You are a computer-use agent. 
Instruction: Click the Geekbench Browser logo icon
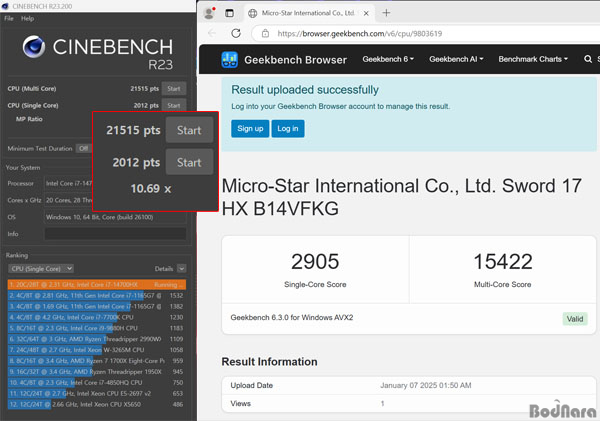(x=230, y=60)
